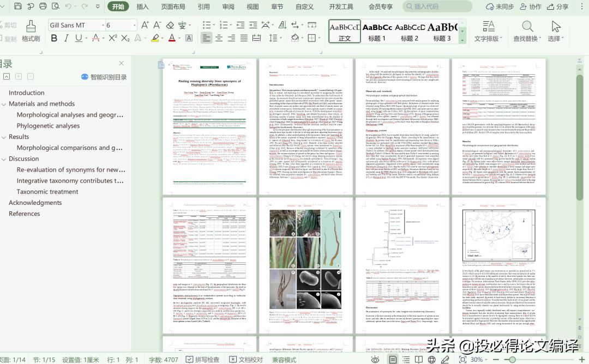Open the bullet list dropdown arrow
Screen dimensions: 589x364
point(214,25)
